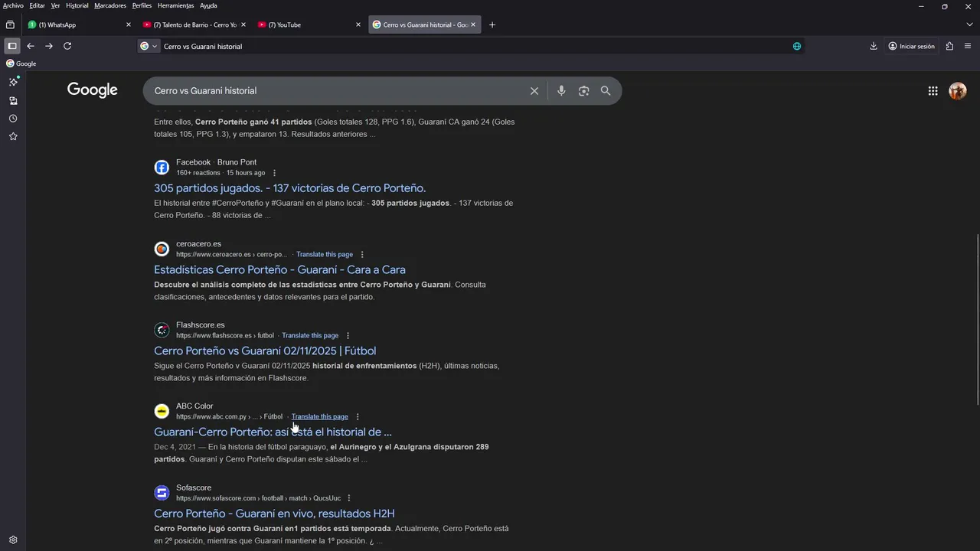The width and height of the screenshot is (980, 551).
Task: Close the Cerro vs Guarani historial tab
Action: (473, 24)
